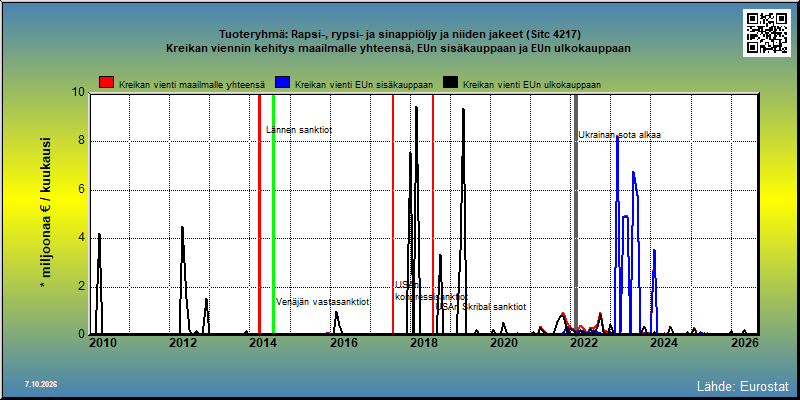Click the green vertical marker line
Viewport: 800px width, 400px height.
pos(273,214)
